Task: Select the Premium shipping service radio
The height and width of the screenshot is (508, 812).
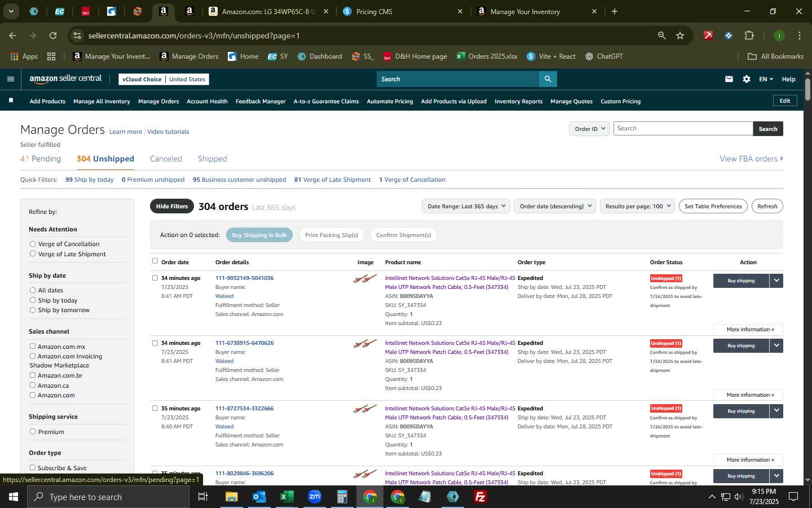Action: (x=33, y=431)
